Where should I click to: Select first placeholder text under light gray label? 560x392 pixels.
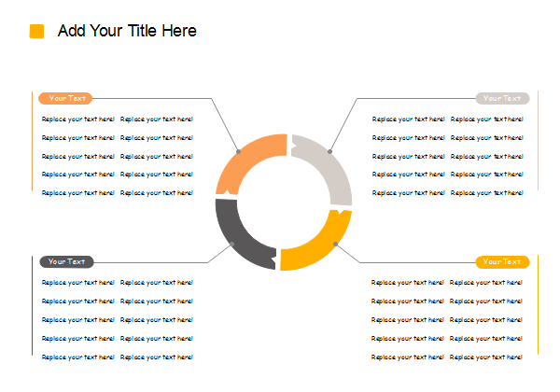click(408, 119)
